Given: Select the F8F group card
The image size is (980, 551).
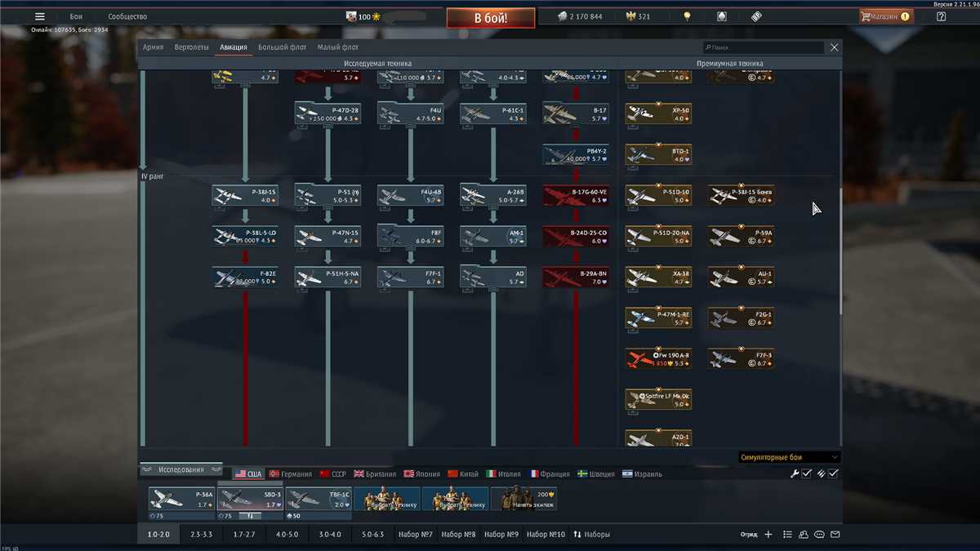Looking at the screenshot, I should click(411, 237).
